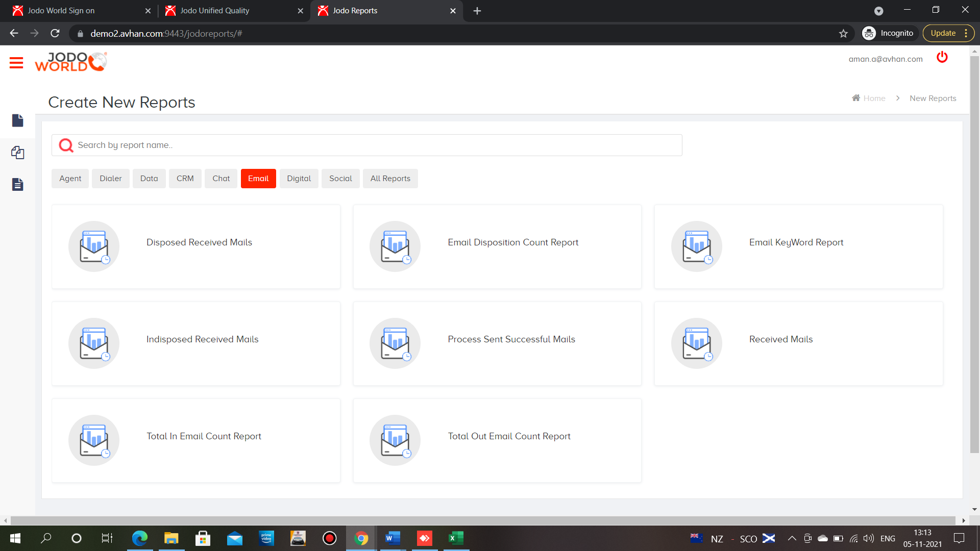Expand hidden icons in the system tray
Image resolution: width=980 pixels, height=551 pixels.
point(792,538)
